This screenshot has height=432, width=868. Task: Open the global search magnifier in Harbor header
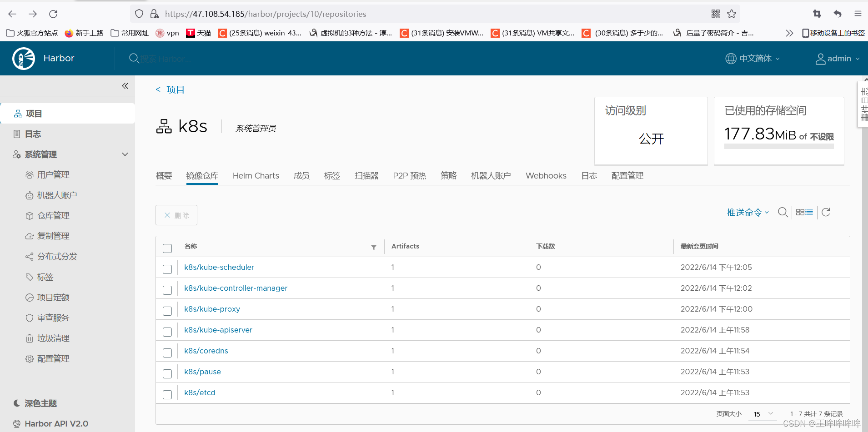coord(134,58)
